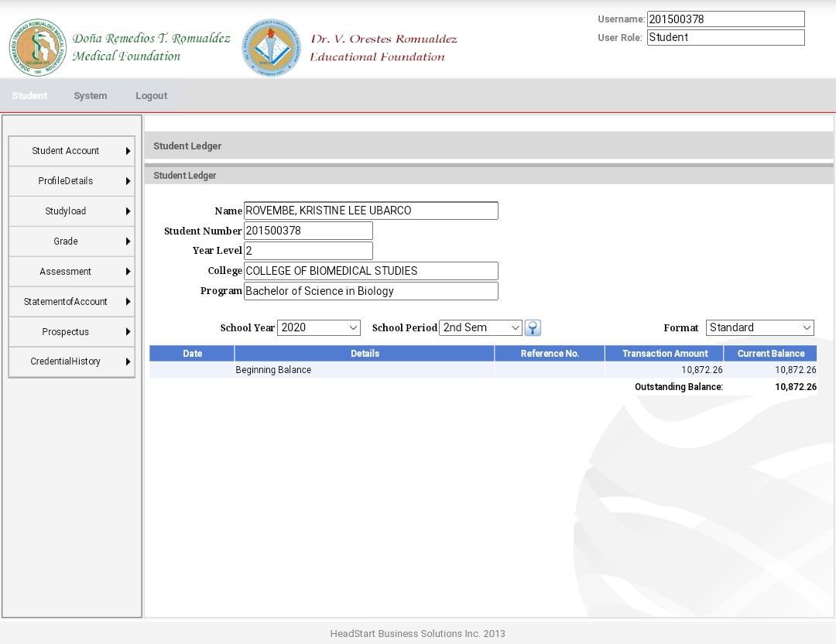Open the School Period dropdown
Viewport: 836px width, 644px height.
click(481, 327)
